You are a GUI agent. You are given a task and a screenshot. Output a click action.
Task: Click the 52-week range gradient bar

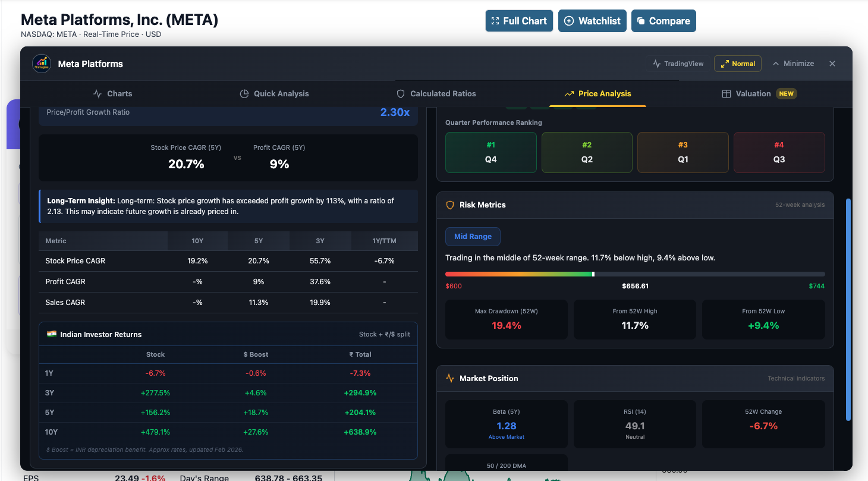(x=635, y=274)
